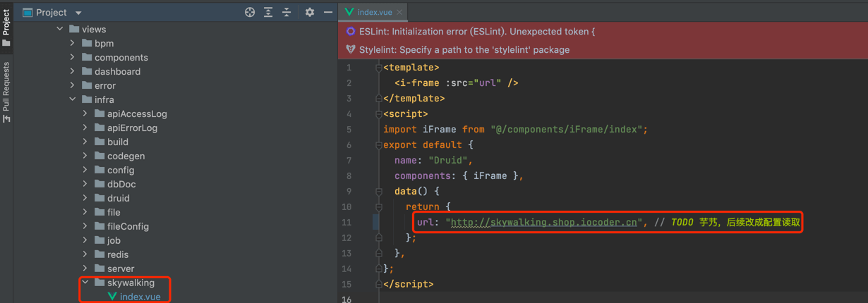Screen dimensions: 868x303
Task: Click the ESLint error icon in notification bar
Action: (x=351, y=32)
